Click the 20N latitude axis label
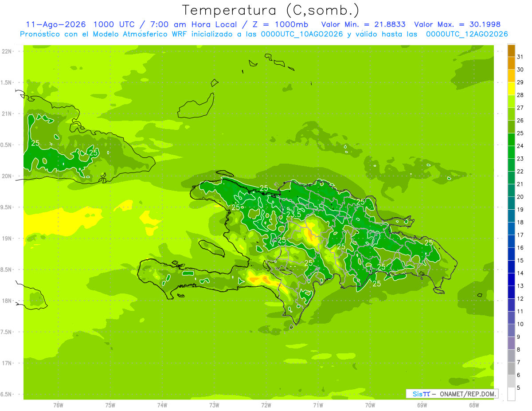The height and width of the screenshot is (411, 532). tap(6, 176)
